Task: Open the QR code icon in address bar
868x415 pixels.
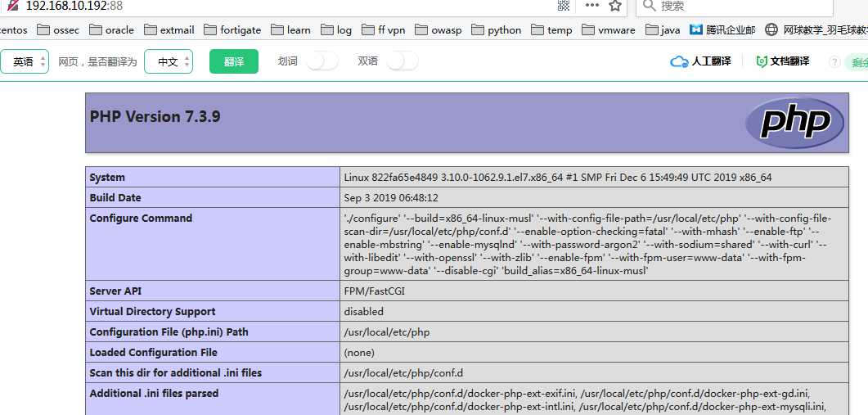Action: [x=564, y=6]
